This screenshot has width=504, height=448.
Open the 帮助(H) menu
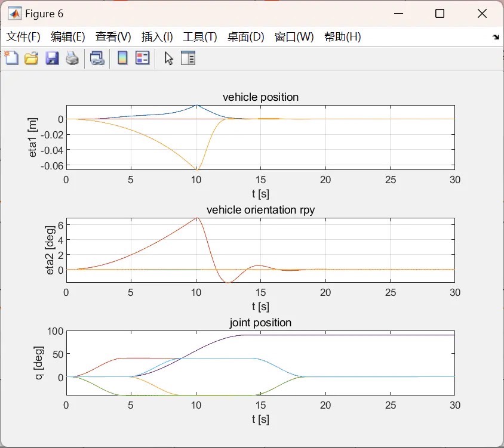[343, 36]
